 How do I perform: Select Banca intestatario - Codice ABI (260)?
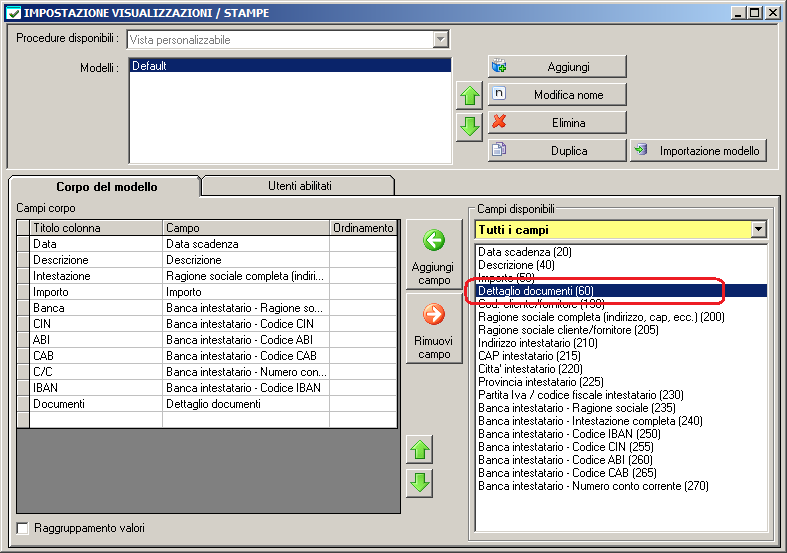(x=620, y=460)
